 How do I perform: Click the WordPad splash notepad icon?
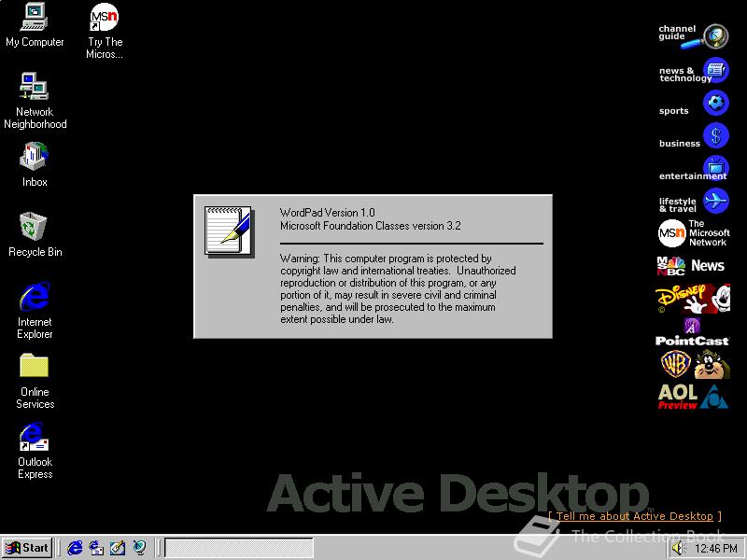point(229,231)
